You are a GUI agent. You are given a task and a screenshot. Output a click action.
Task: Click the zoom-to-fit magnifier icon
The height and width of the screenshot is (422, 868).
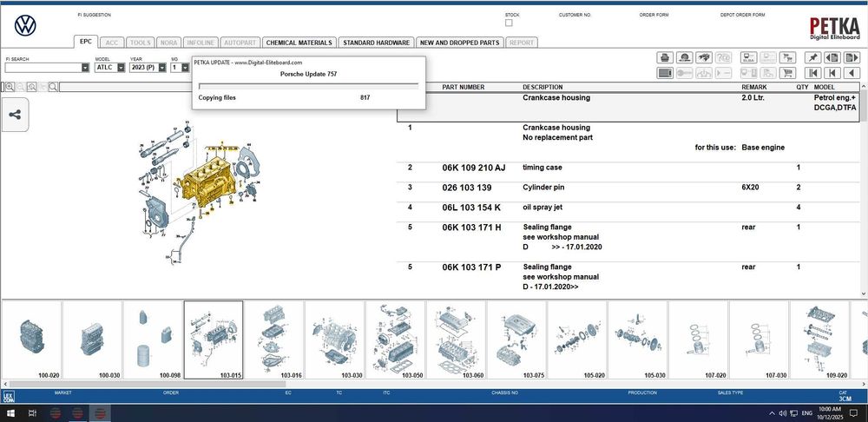[x=31, y=87]
